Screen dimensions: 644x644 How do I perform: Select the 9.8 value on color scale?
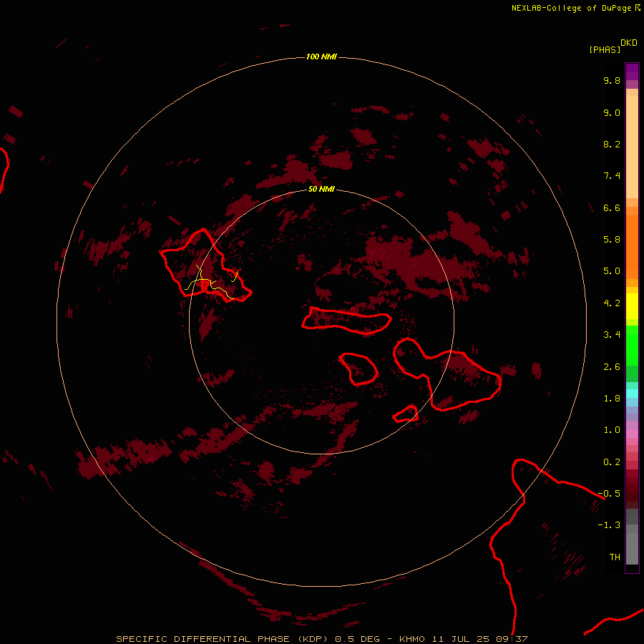point(612,80)
